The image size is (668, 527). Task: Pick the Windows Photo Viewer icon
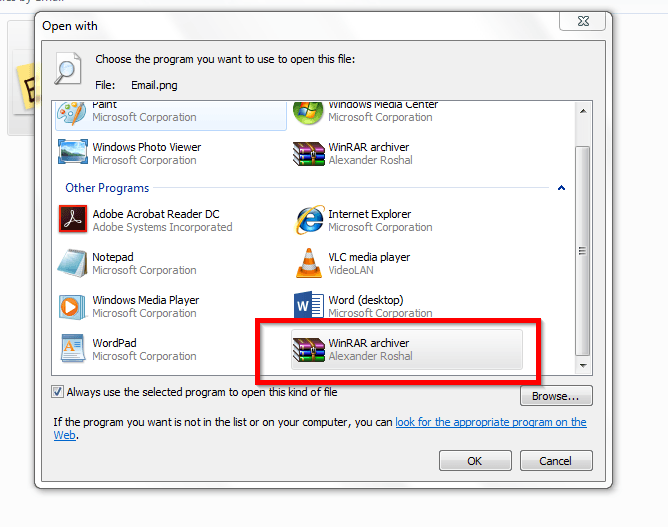(x=73, y=152)
